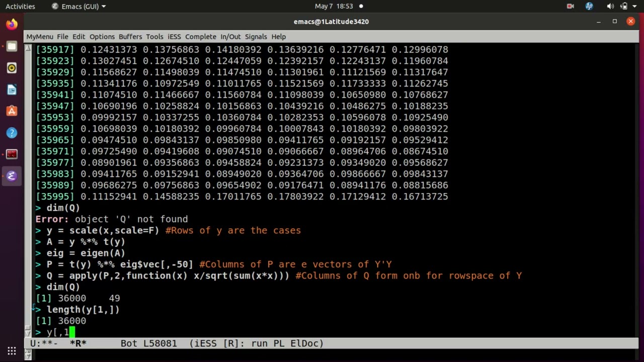Click the output row starting with [35995]
This screenshot has width=644, height=362.
point(242,197)
